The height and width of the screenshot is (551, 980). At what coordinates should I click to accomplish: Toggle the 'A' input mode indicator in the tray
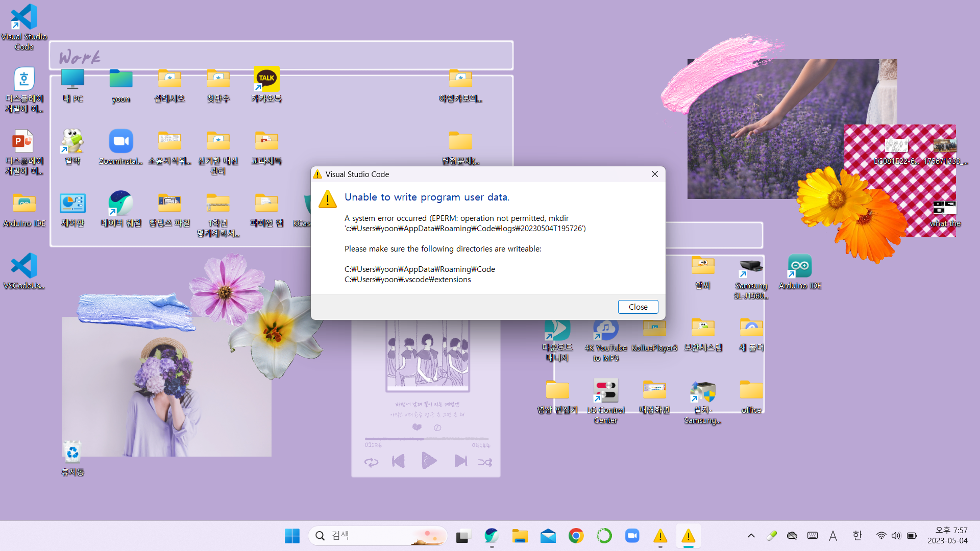point(833,536)
